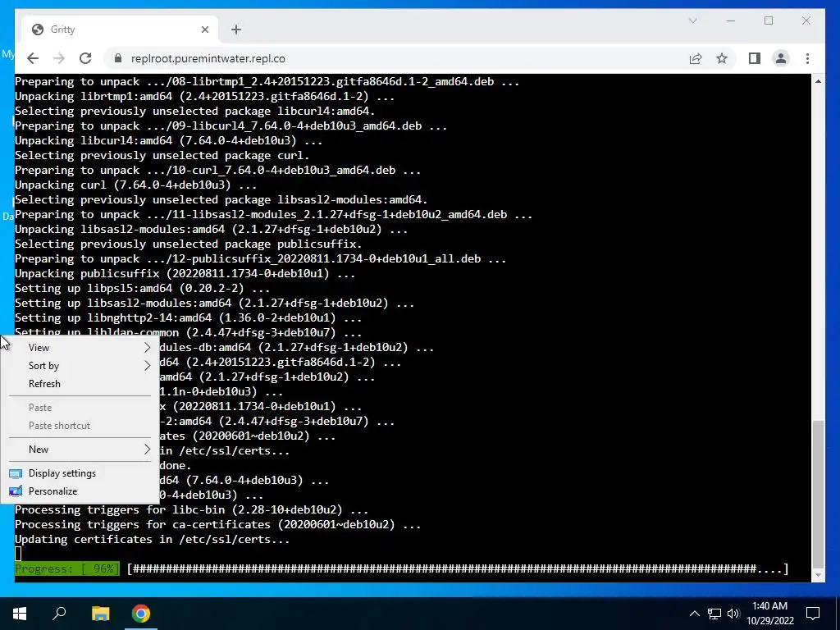Viewport: 840px width, 630px height.
Task: Open the tab search chevron
Action: (x=692, y=21)
